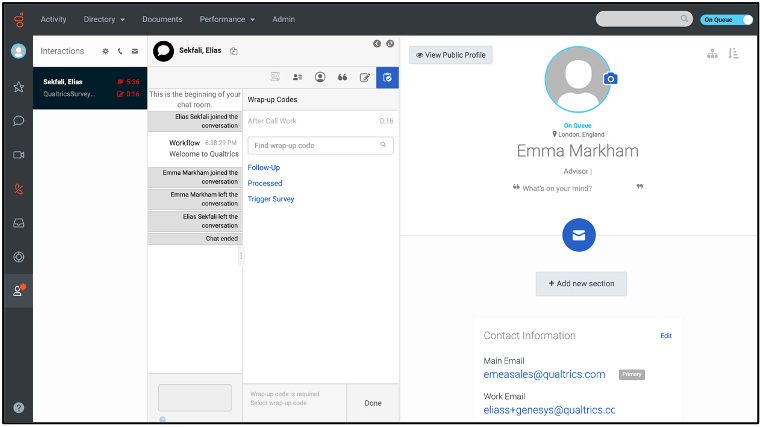The image size is (760, 427).
Task: Click the envelope icon in Interactions header
Action: click(x=135, y=51)
